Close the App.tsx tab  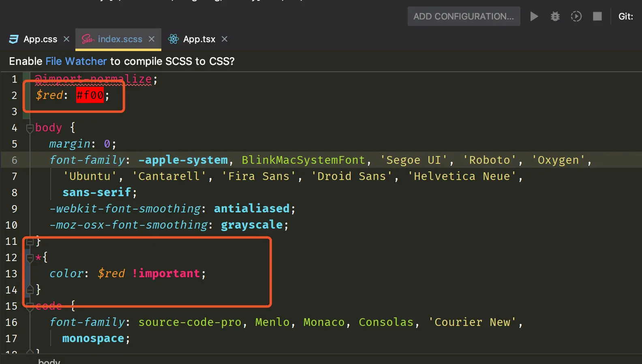pos(225,39)
